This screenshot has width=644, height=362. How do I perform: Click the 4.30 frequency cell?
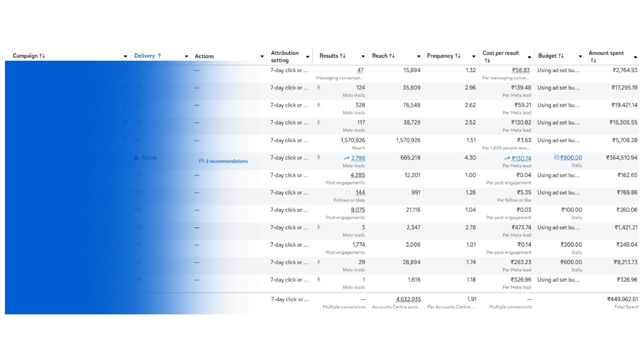tap(470, 158)
